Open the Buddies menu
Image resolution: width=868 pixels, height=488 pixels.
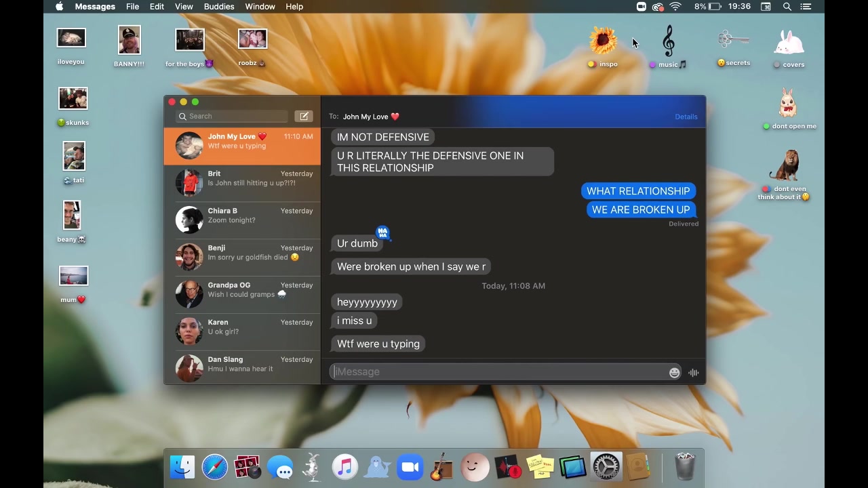click(219, 7)
